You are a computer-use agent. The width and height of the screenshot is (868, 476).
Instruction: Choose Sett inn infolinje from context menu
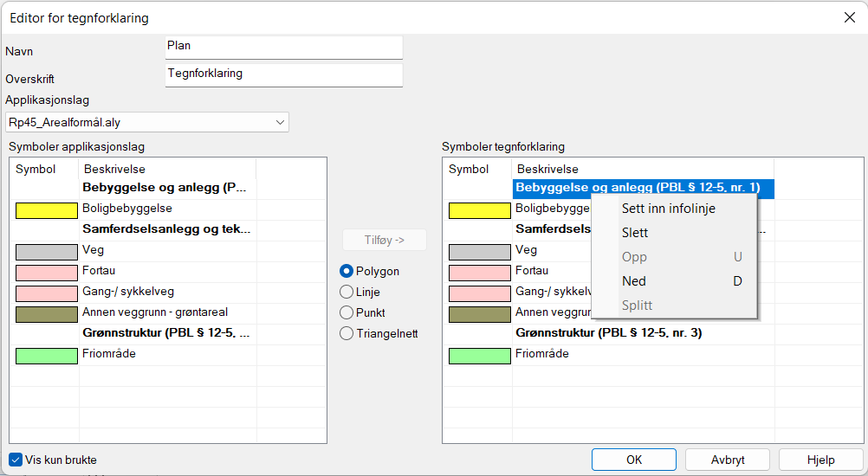point(669,209)
